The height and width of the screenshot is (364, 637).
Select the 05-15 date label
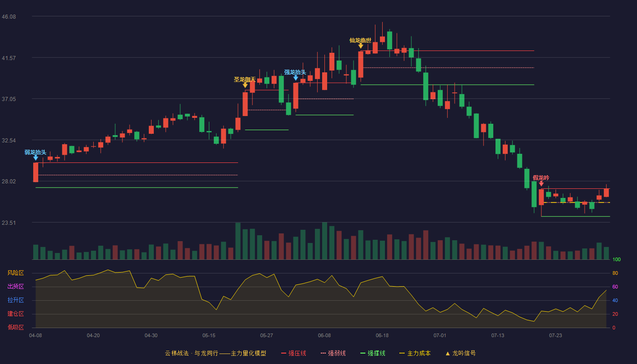point(209,335)
